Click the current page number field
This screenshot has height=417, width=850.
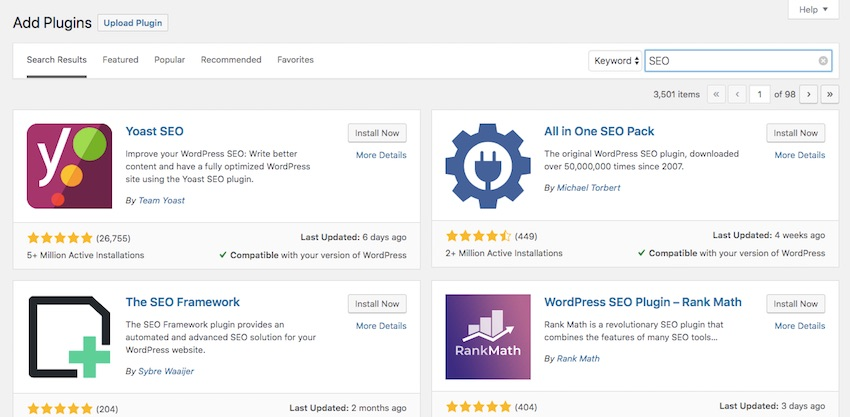[760, 94]
